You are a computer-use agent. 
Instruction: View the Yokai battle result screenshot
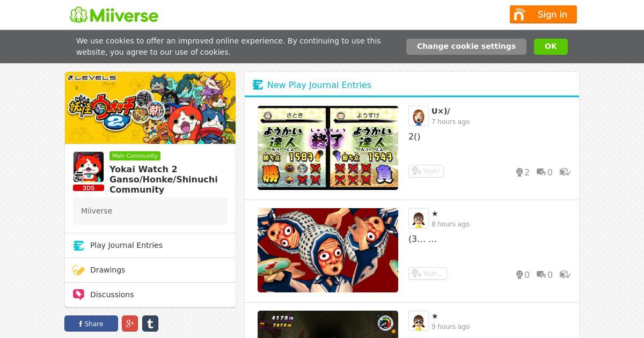[328, 148]
